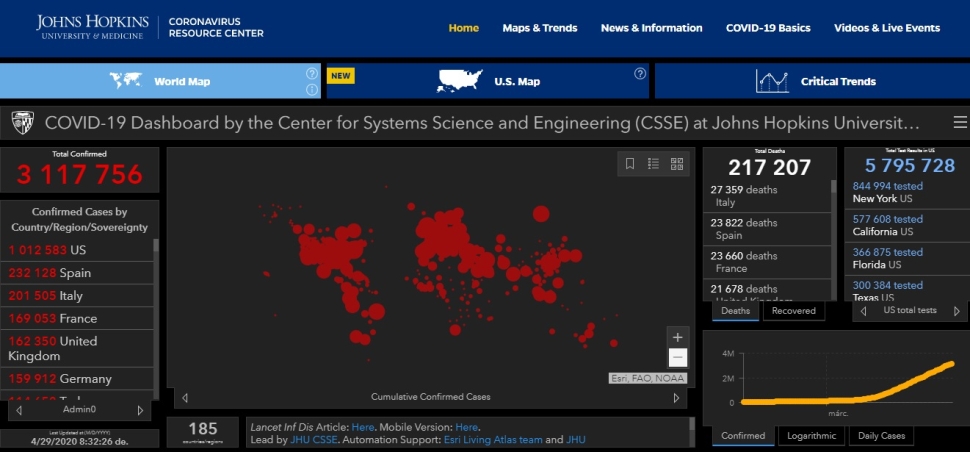Click the Johns Hopkins shield logo in dashboard title
The height and width of the screenshot is (452, 970).
coord(22,122)
